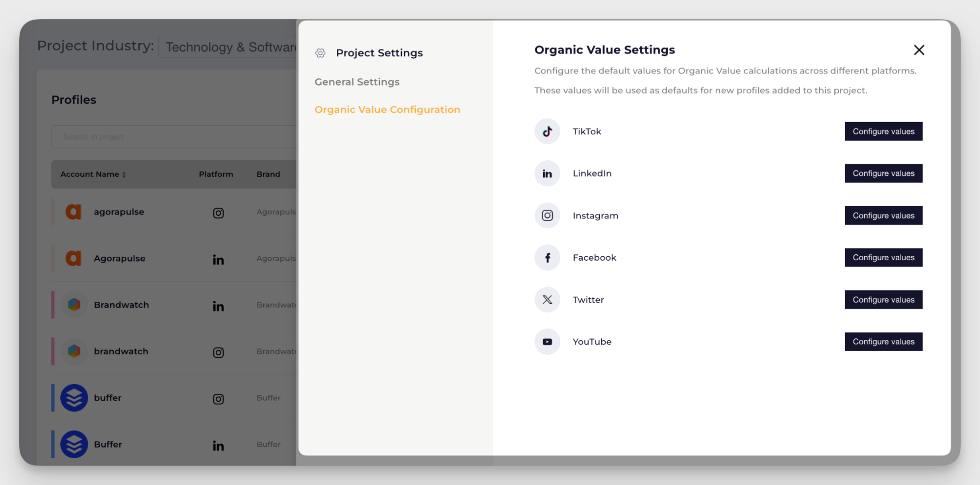
Task: Click the Twitter X icon
Action: click(547, 299)
